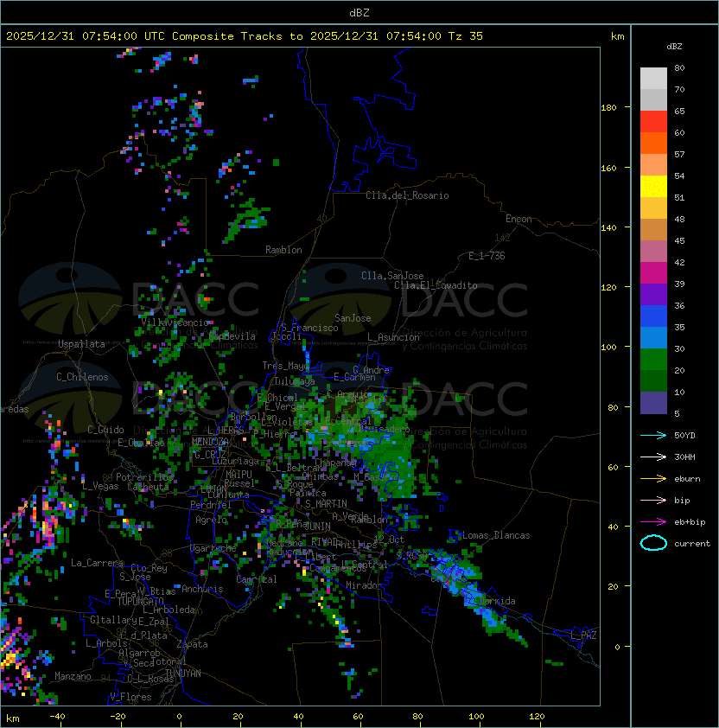Select the MENDOZA city label on map
This screenshot has width=719, height=728.
click(x=210, y=442)
